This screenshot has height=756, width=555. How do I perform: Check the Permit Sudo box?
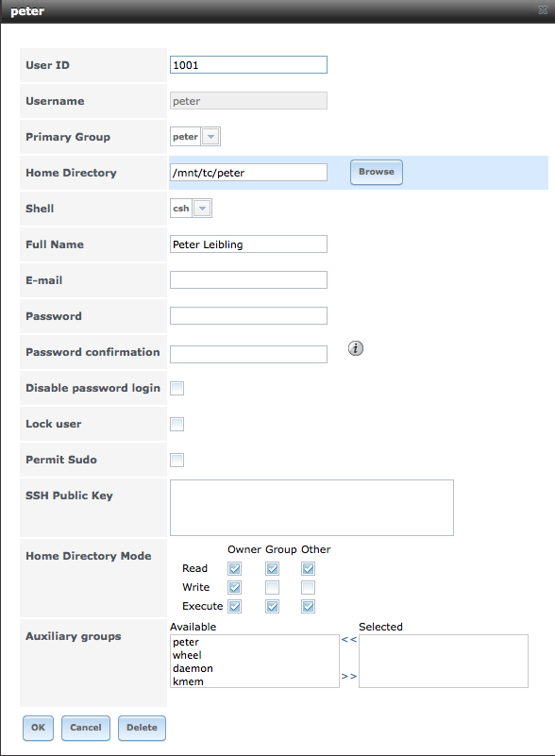(x=177, y=460)
